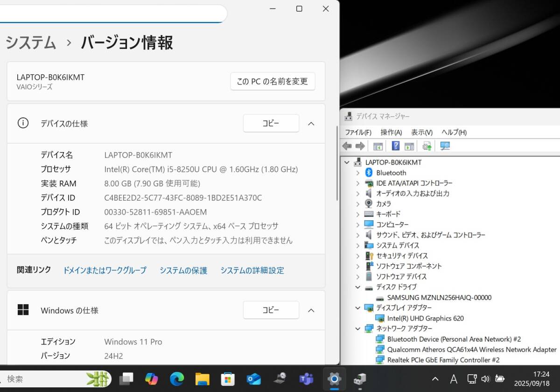Open the 操作(A) menu

pyautogui.click(x=391, y=133)
